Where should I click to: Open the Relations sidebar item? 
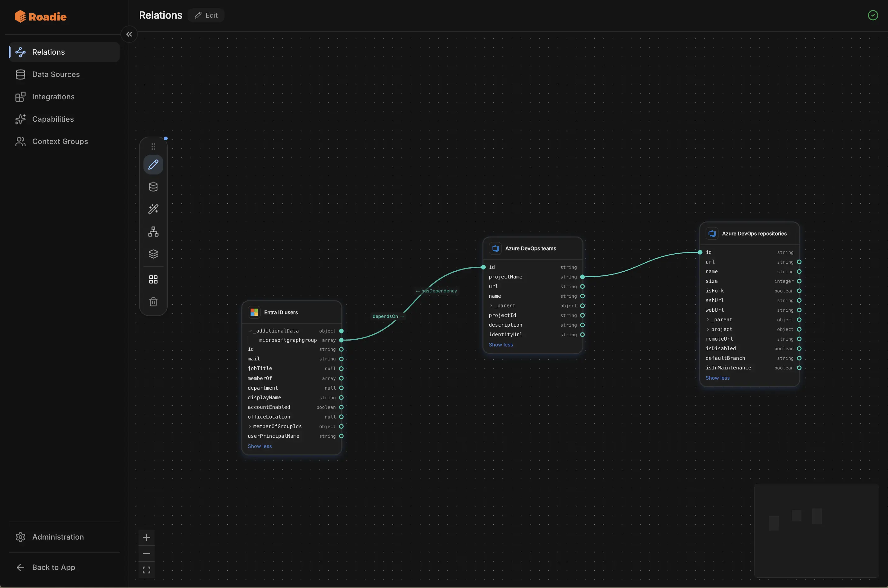[x=64, y=52]
